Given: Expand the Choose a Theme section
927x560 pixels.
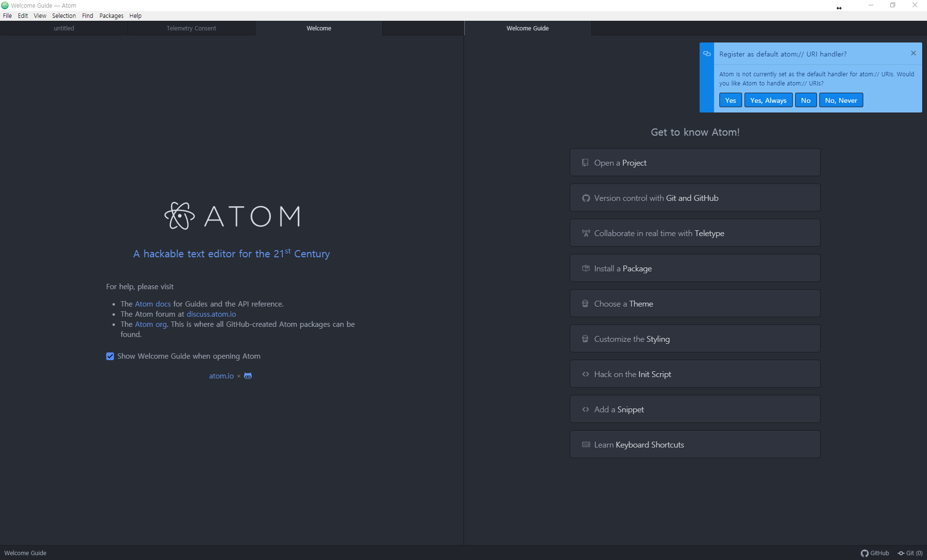Looking at the screenshot, I should tap(695, 304).
